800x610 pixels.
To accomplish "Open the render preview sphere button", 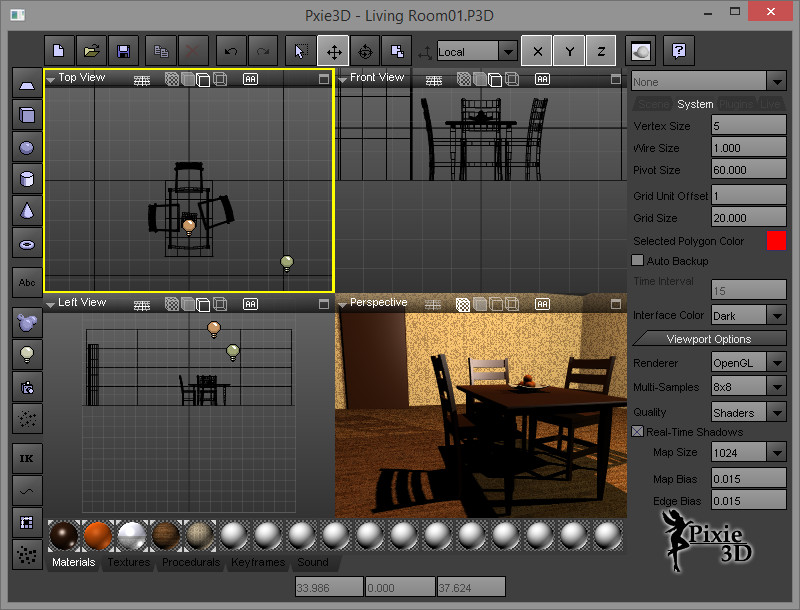I will [641, 51].
